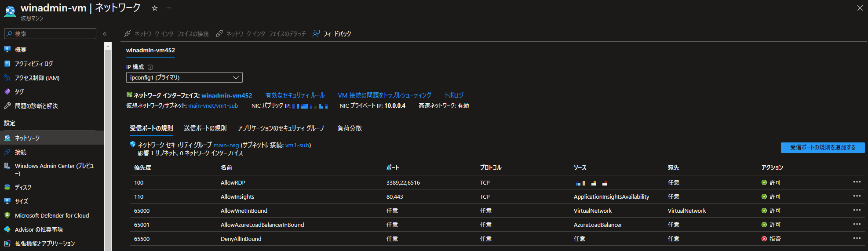Viewport: 868px width, 251px height.
Task: Open the ellipsis menu for AllowVnetInBound rule
Action: coord(857,210)
